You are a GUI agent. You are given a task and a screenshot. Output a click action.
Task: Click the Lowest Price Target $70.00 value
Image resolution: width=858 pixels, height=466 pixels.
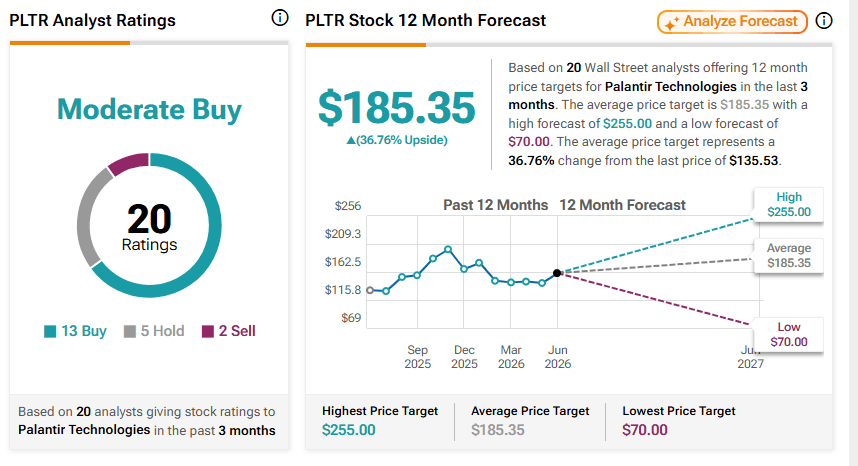pos(645,430)
